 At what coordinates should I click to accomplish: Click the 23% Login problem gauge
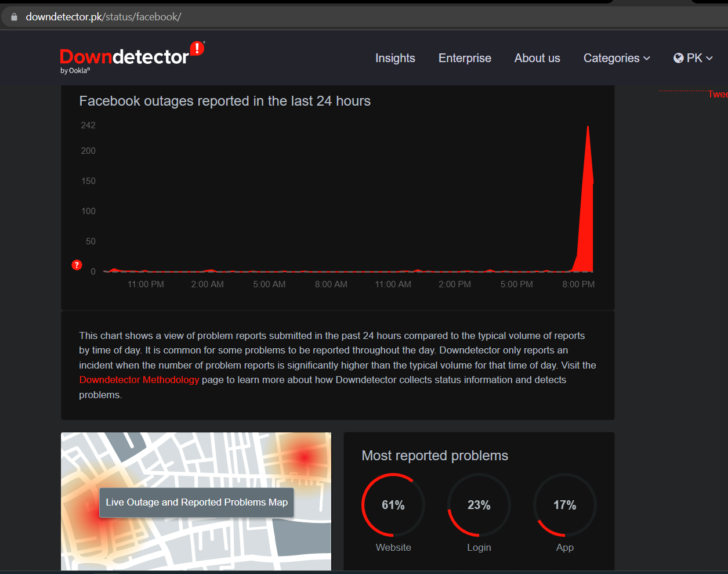(479, 505)
